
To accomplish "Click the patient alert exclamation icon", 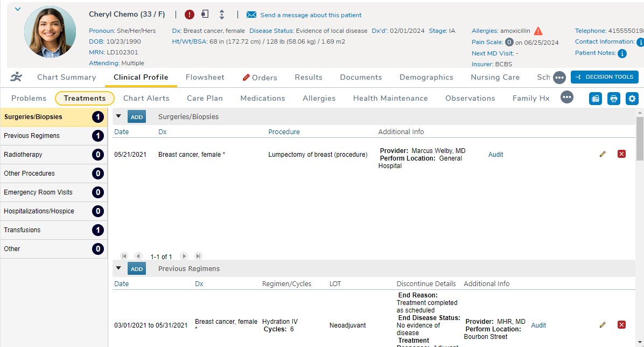I will [x=189, y=14].
